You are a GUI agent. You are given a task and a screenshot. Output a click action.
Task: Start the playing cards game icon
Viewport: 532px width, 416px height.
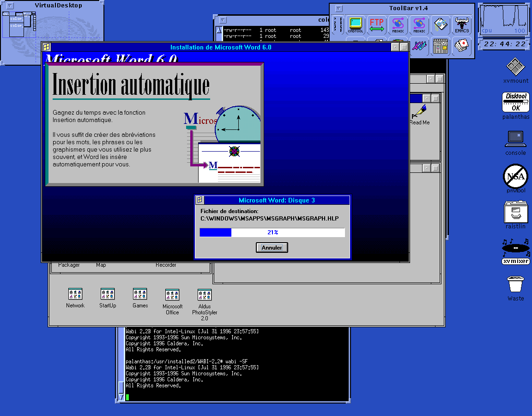(x=462, y=46)
